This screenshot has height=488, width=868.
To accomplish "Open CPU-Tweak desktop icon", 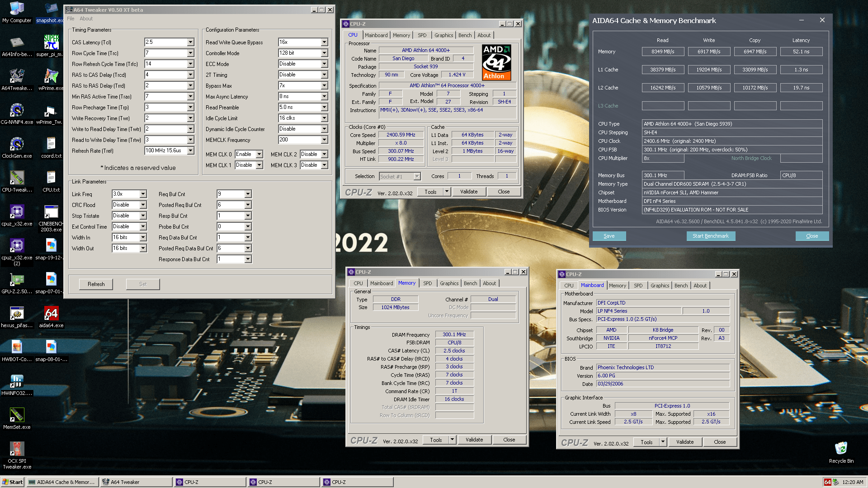I will point(17,182).
